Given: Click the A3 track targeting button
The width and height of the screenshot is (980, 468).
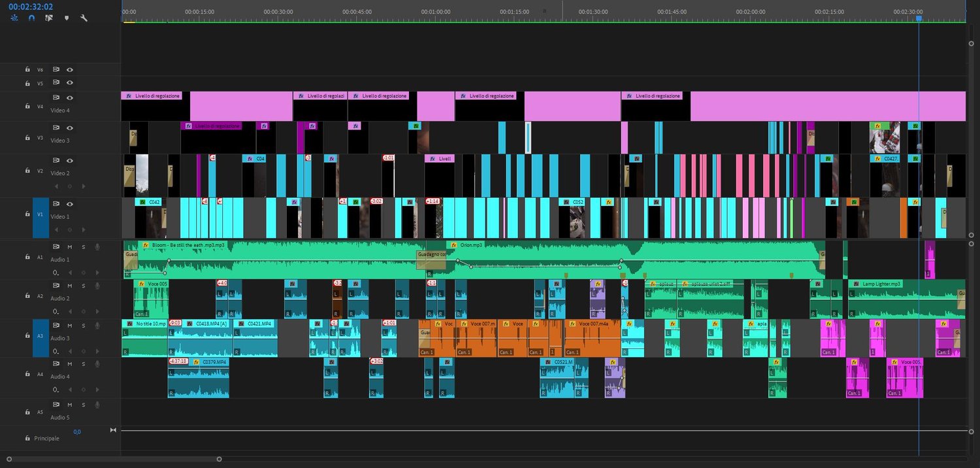Looking at the screenshot, I should click(x=40, y=338).
